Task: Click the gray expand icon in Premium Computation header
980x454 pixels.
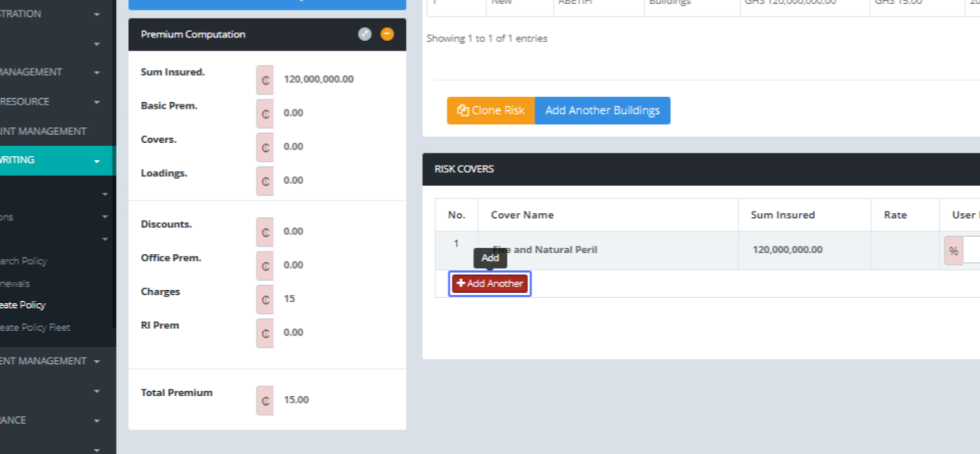Action: point(365,34)
